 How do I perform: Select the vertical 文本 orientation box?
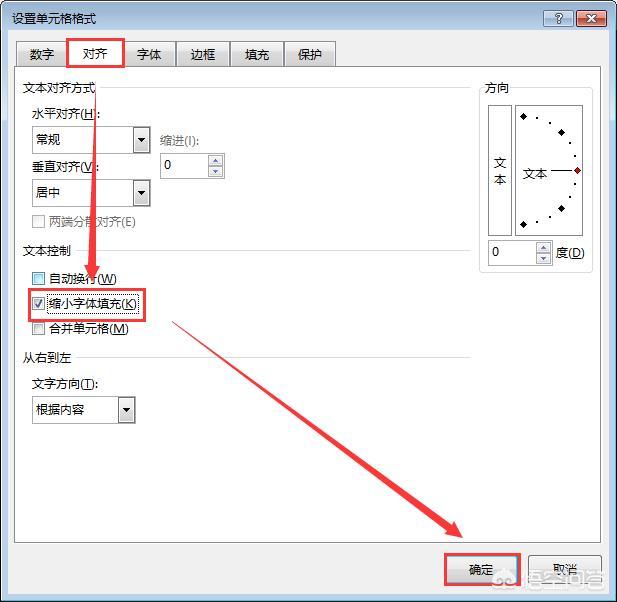point(500,170)
